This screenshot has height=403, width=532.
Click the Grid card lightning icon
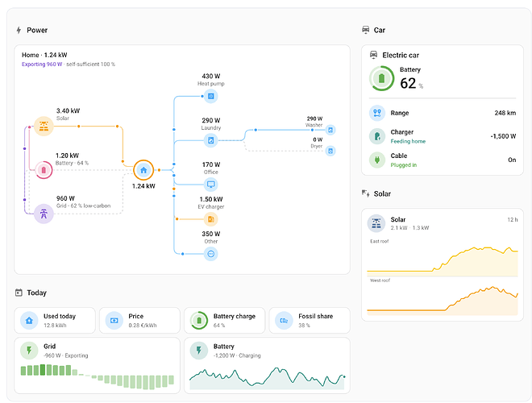tap(29, 351)
